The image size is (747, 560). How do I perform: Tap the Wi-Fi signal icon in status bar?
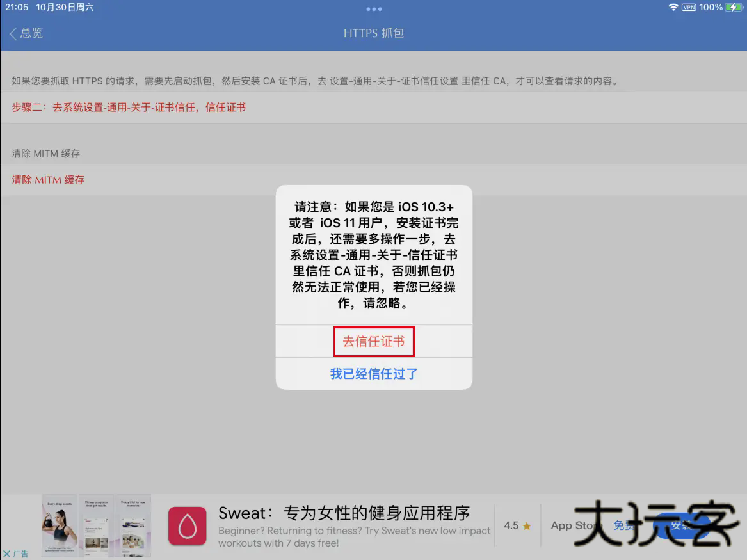pyautogui.click(x=672, y=8)
